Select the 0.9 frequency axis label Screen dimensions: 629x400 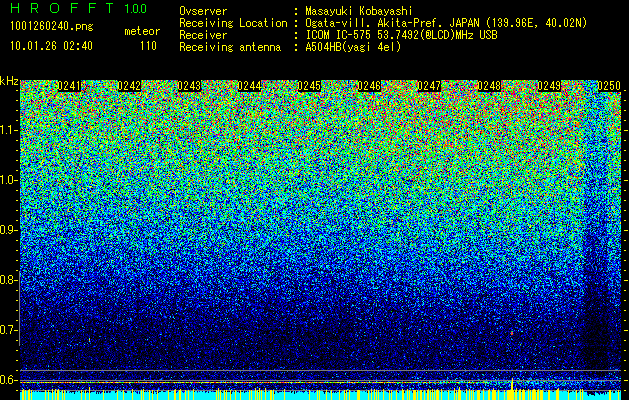(x=9, y=230)
